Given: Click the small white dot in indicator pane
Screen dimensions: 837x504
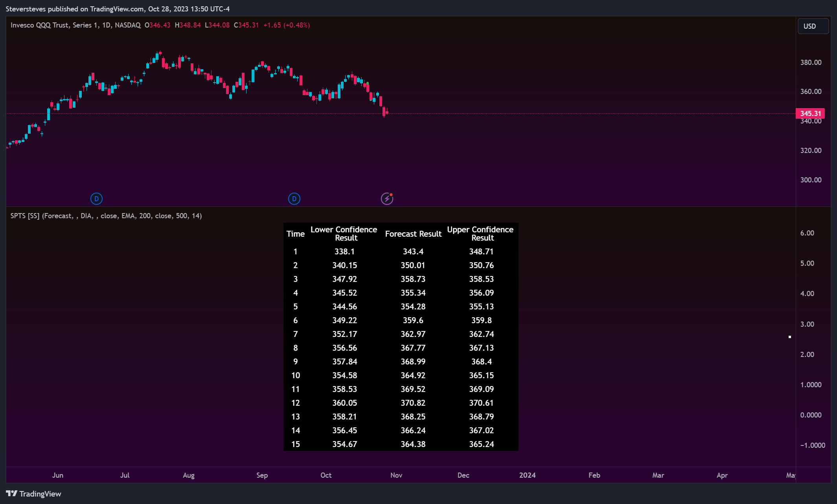Looking at the screenshot, I should (790, 337).
